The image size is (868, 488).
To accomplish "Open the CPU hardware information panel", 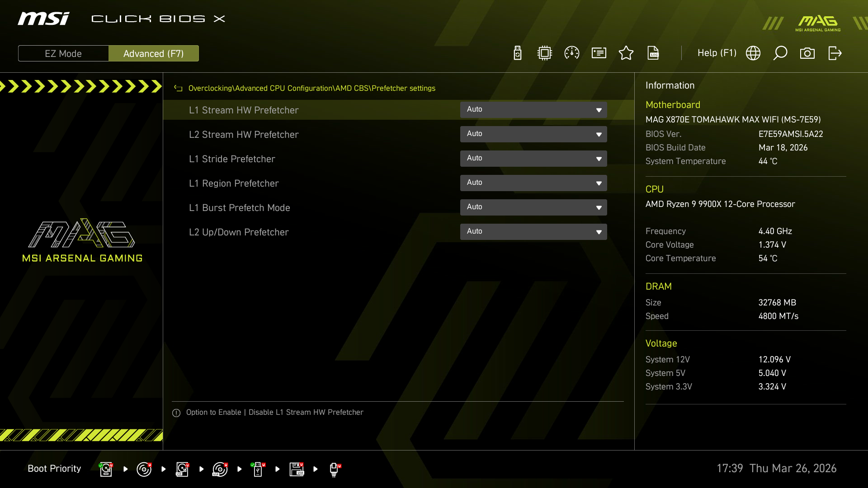I will point(544,53).
